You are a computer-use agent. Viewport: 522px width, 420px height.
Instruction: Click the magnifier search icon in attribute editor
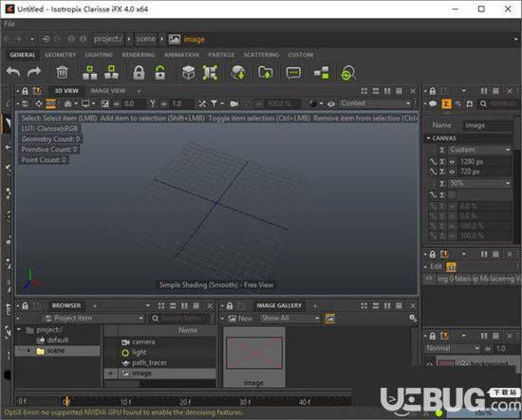[483, 104]
